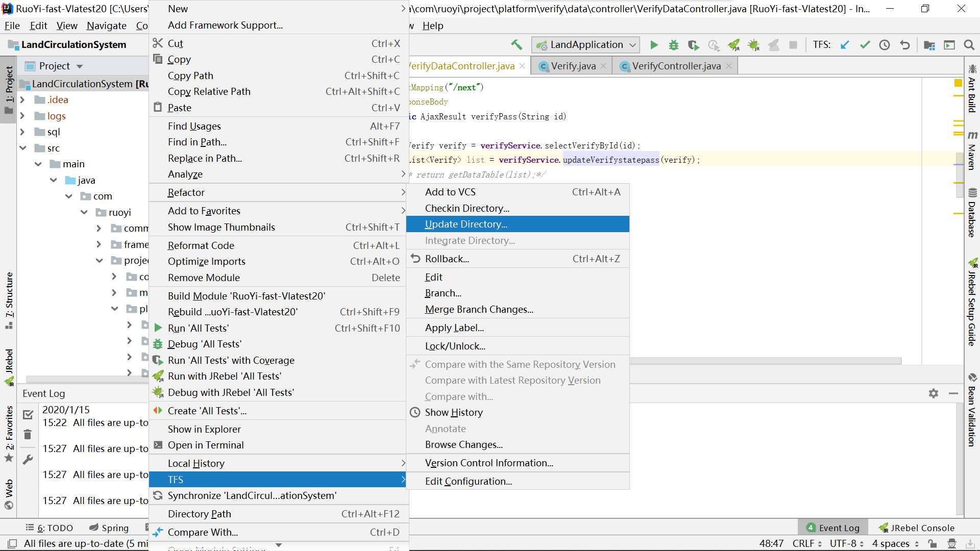Close the VerifyController.java editor tab
Viewport: 980px width, 551px height.
tap(729, 66)
